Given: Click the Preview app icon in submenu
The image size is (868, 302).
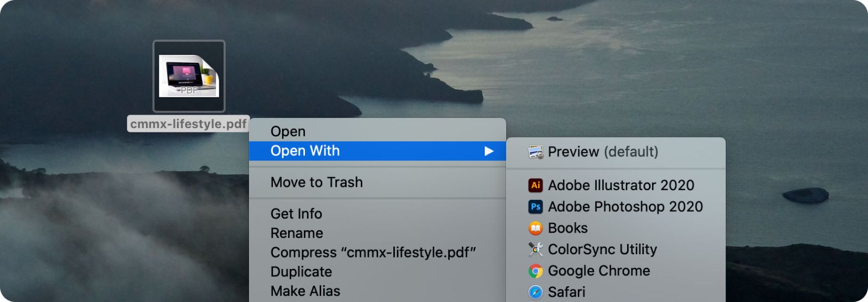Looking at the screenshot, I should [535, 152].
